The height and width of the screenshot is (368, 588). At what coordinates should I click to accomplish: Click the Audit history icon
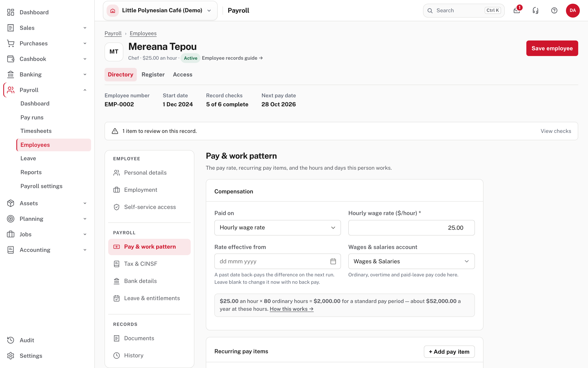10,340
